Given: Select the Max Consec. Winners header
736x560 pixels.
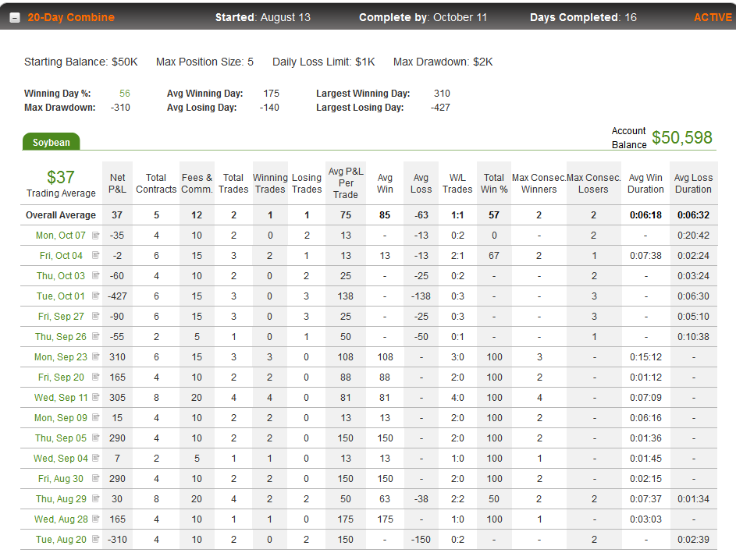Looking at the screenshot, I should coord(539,183).
